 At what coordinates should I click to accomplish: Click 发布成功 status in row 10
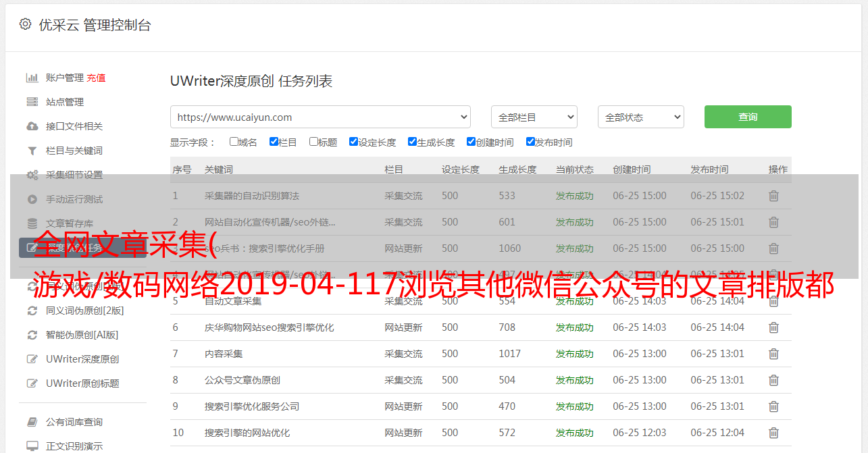[x=575, y=433]
